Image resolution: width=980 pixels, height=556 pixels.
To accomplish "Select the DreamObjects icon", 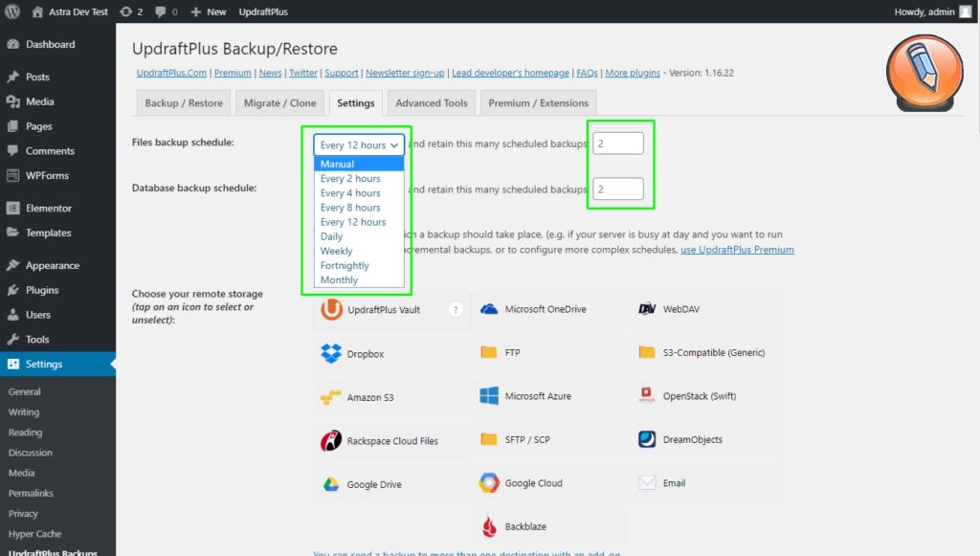I will [x=647, y=439].
